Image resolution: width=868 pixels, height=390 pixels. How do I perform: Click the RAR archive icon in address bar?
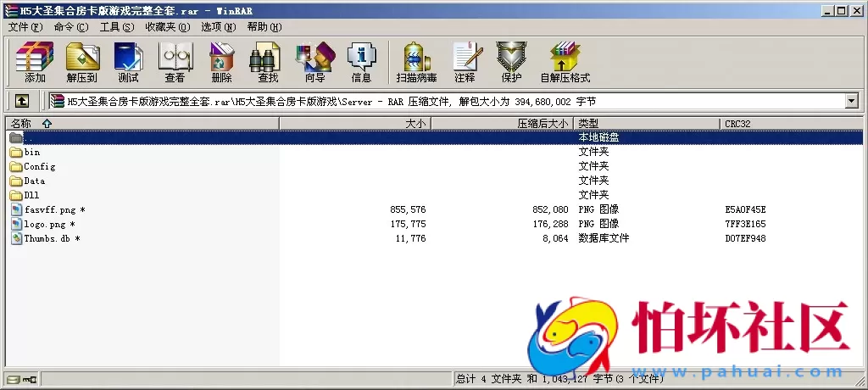coord(57,101)
